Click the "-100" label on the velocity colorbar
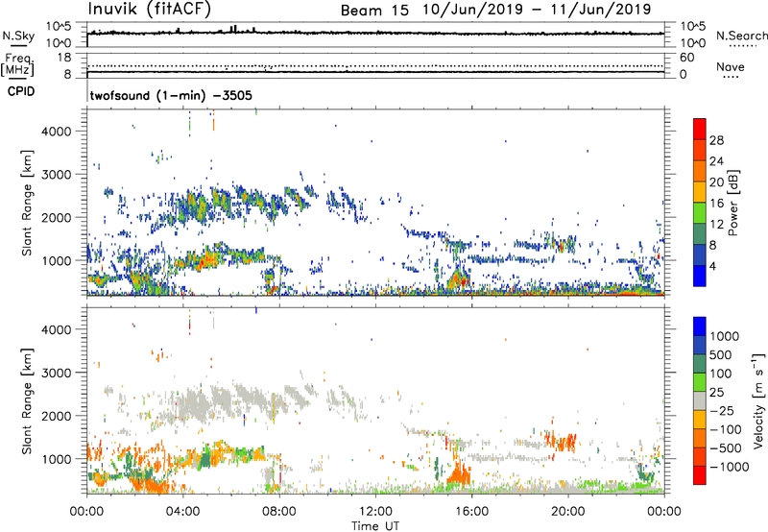Viewport: 768px width, 532px height. coord(725,429)
